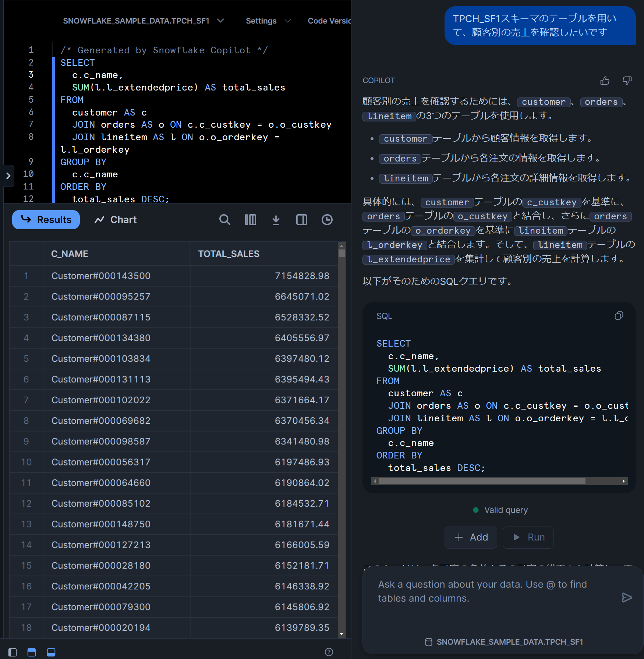Click line number 12 in editor gutter
Image resolution: width=644 pixels, height=659 pixels.
coord(28,199)
